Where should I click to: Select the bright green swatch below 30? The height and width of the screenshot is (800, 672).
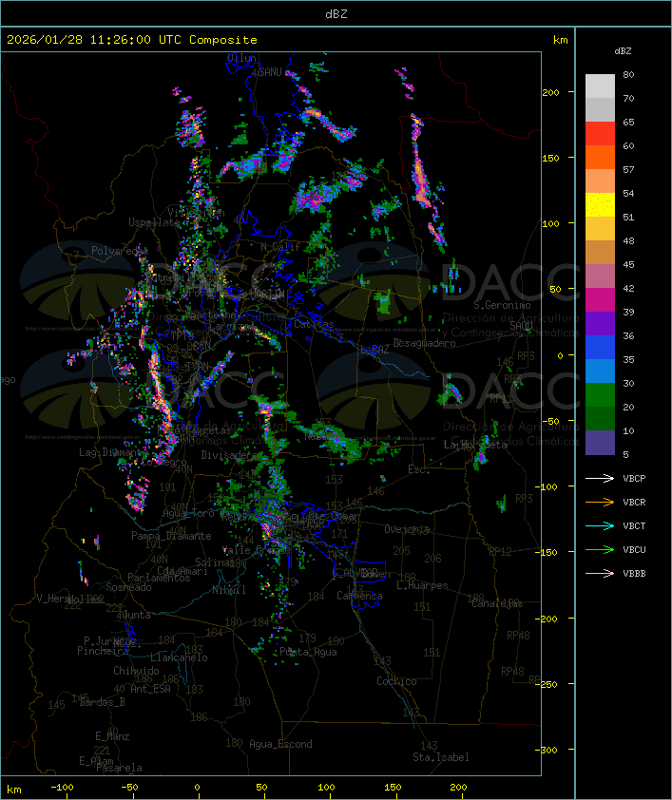[x=600, y=395]
